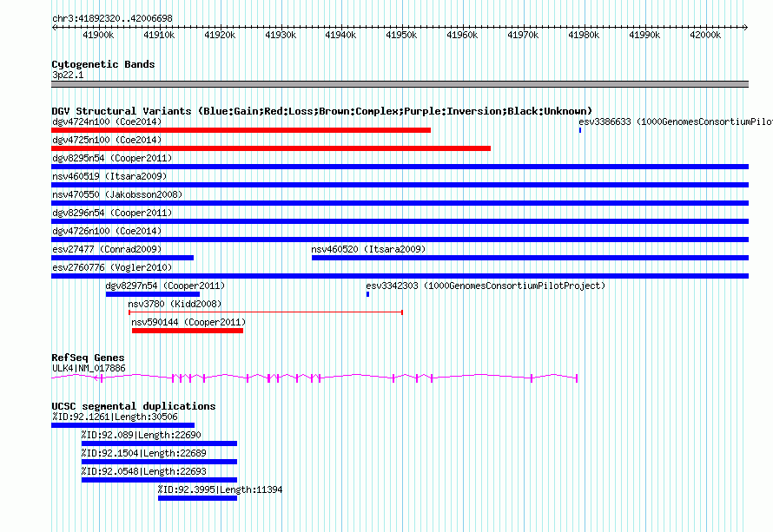Click the 41980k ruler tick label
The height and width of the screenshot is (532, 773).
(x=584, y=35)
